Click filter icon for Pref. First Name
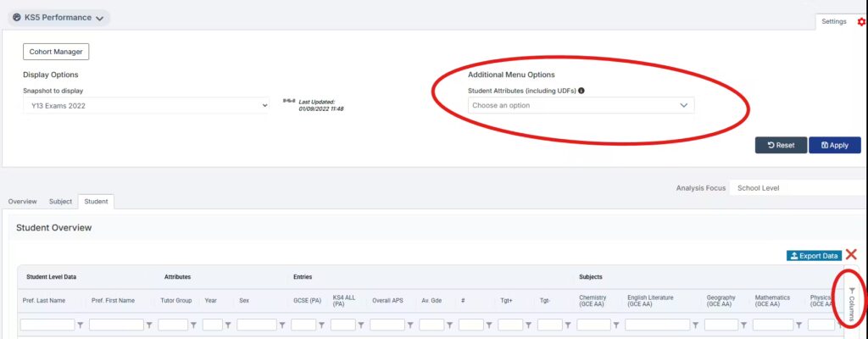Screen dimensions: 868x339 (149, 325)
